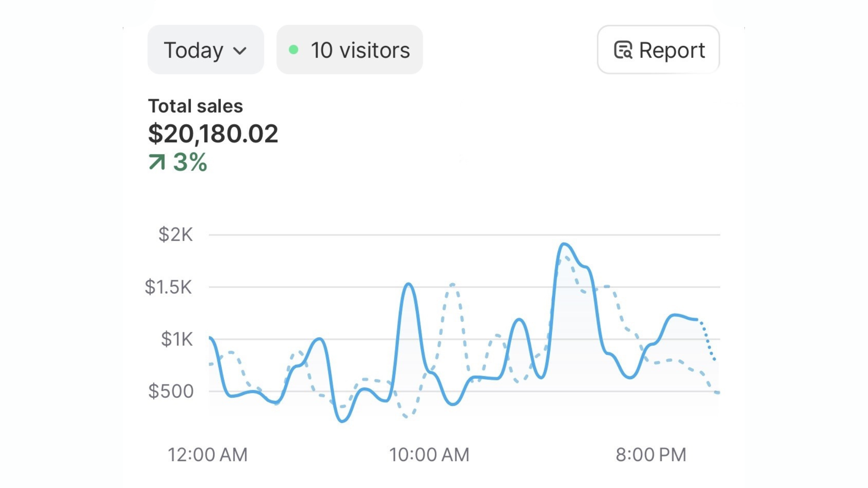
Task: Click the lowest dip of the solid line
Action: click(x=342, y=421)
